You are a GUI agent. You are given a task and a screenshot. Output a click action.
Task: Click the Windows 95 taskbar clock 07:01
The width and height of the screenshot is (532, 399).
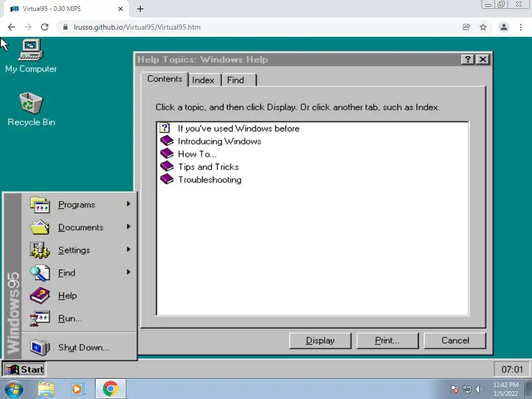[x=512, y=369]
